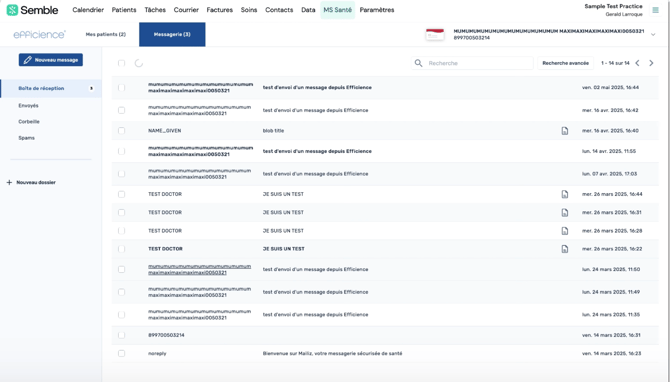Screen dimensions: 670x382
Task: Click the date 'ven. 02 mai 2025, 16:44'
Action: (x=610, y=88)
